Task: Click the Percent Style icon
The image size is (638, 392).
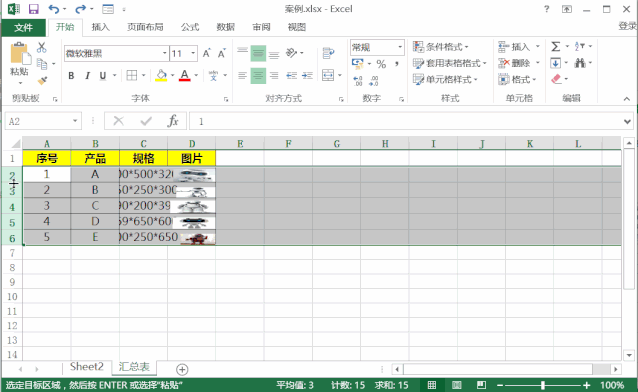Action: pos(381,64)
